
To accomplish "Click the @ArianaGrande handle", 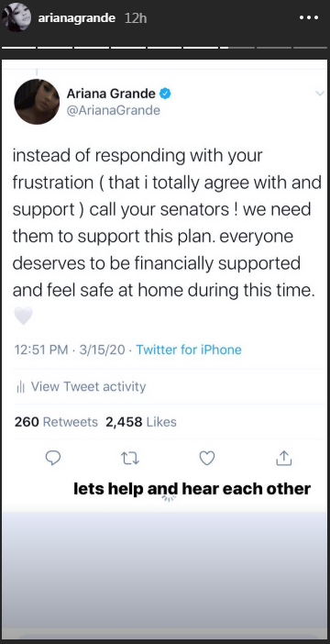I will (x=114, y=110).
